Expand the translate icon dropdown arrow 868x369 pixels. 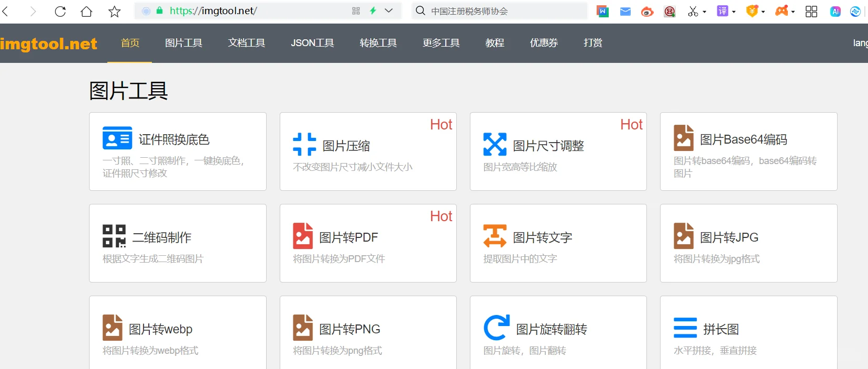coord(734,12)
